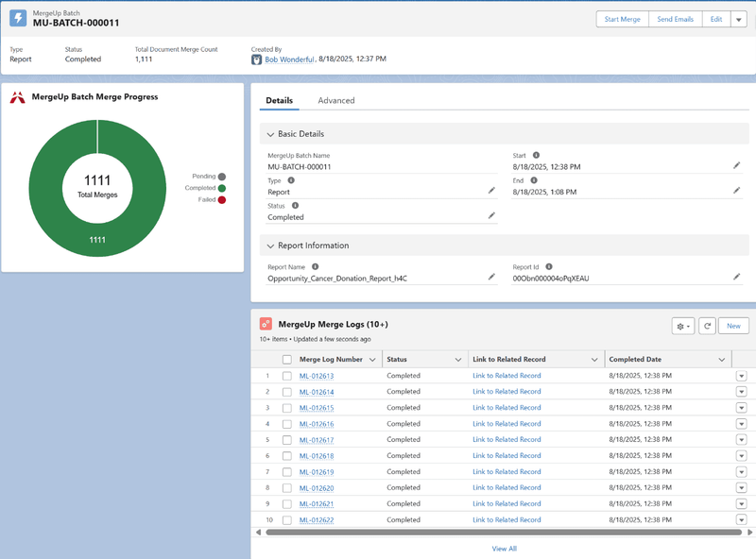Click the info icon next to Status

(295, 205)
